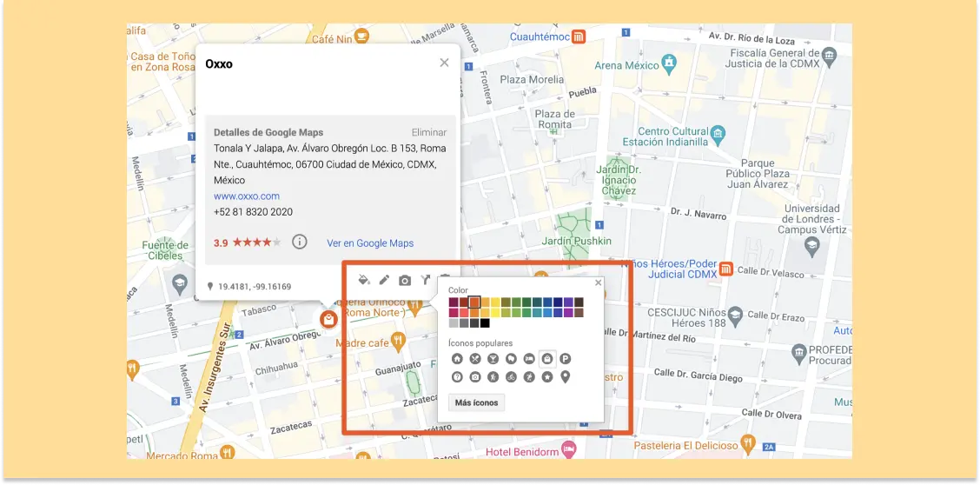This screenshot has width=980, height=485.
Task: Click the Madre cafe restaurant marker
Action: (x=398, y=341)
